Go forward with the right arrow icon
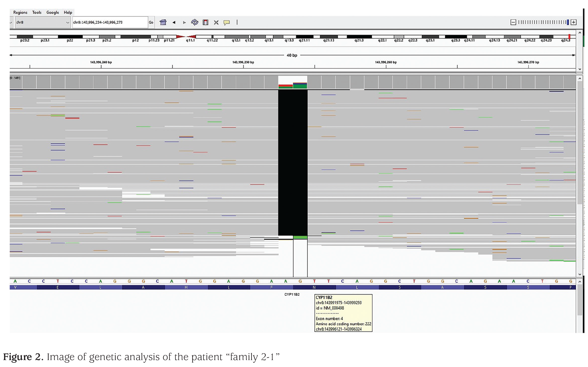The width and height of the screenshot is (588, 367). pyautogui.click(x=184, y=22)
